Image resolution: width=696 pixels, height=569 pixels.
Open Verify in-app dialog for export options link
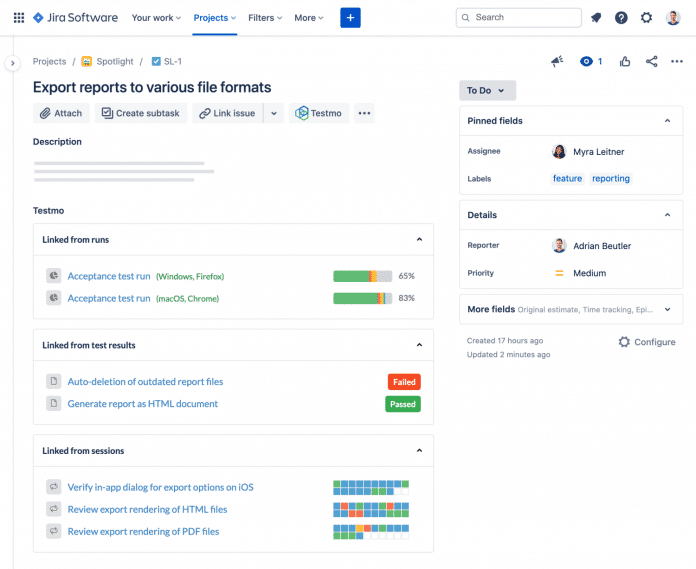point(160,487)
